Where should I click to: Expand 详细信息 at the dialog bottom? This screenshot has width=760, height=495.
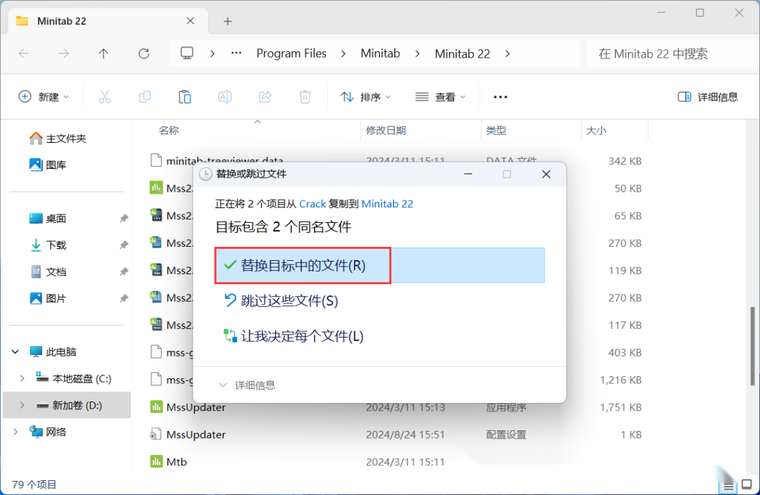(x=247, y=385)
